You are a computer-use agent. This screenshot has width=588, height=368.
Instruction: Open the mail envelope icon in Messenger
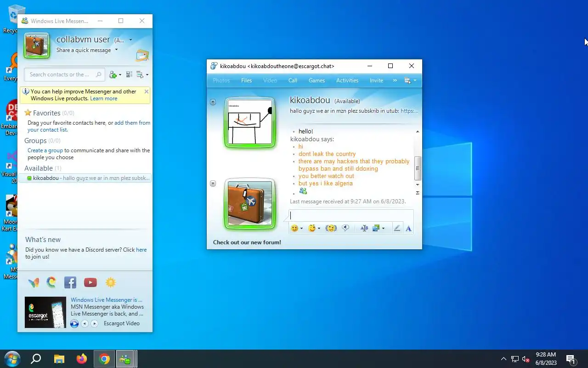(142, 55)
